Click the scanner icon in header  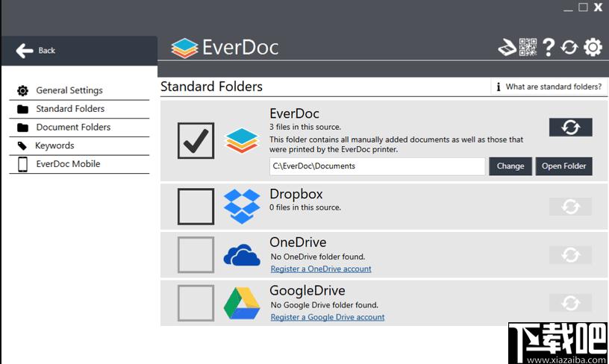click(507, 48)
